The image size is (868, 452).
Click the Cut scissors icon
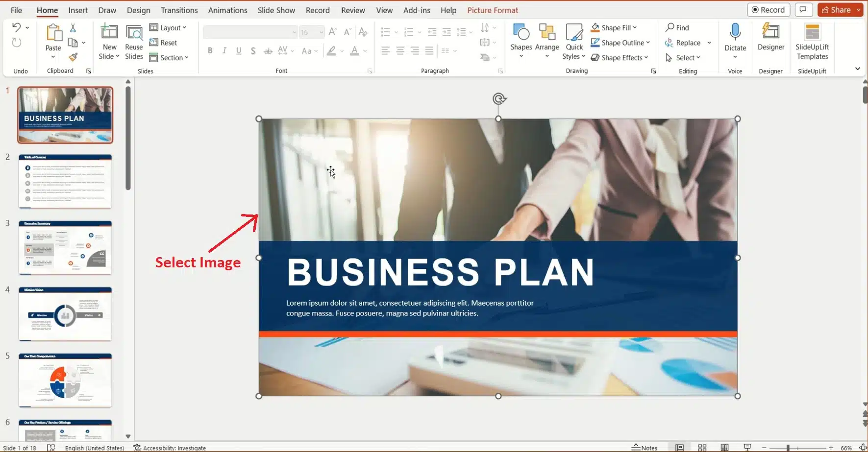coord(73,28)
